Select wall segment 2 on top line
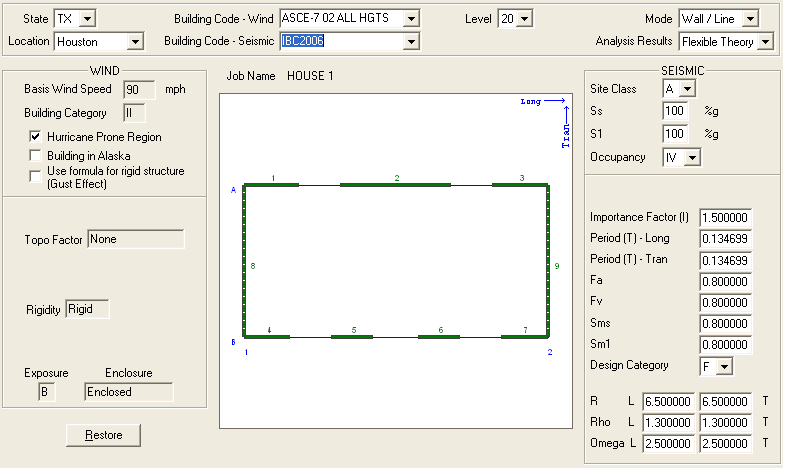The image size is (785, 468). 397,185
